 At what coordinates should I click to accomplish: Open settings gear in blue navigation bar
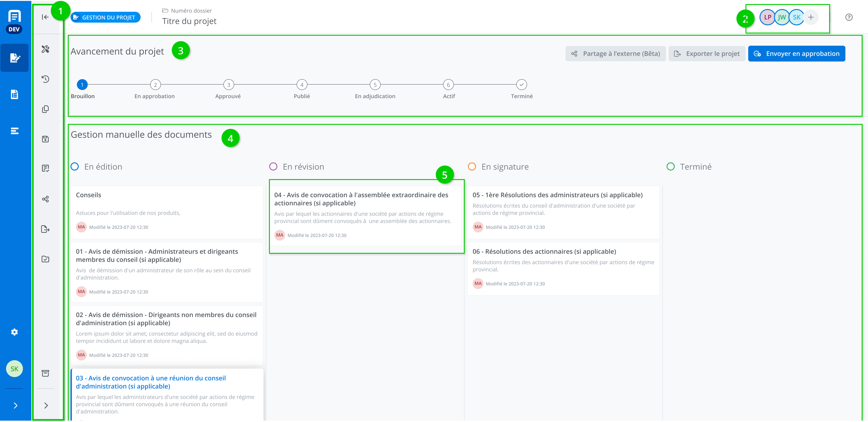pos(14,332)
